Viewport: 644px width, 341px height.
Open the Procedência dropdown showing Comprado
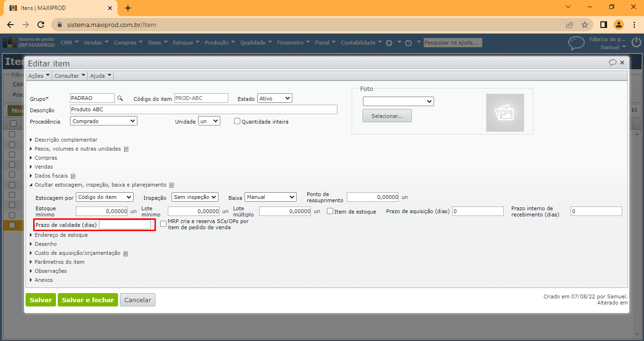104,121
